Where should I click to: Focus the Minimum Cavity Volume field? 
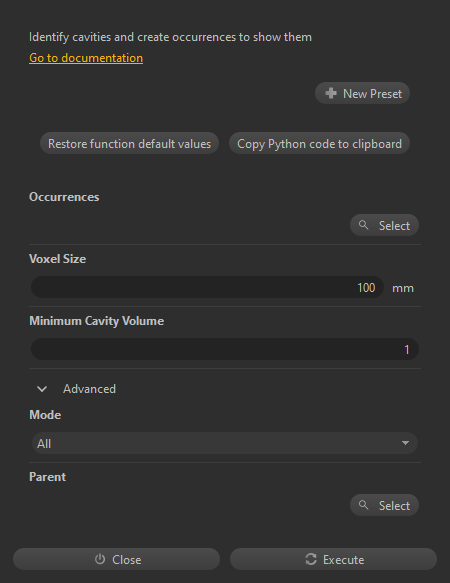225,349
